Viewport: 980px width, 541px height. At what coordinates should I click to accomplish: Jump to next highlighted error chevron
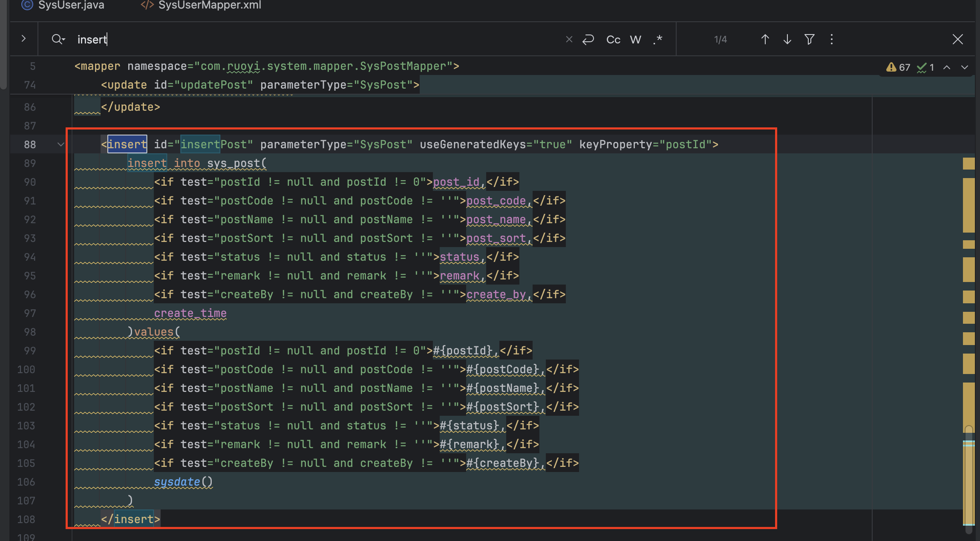click(x=965, y=67)
